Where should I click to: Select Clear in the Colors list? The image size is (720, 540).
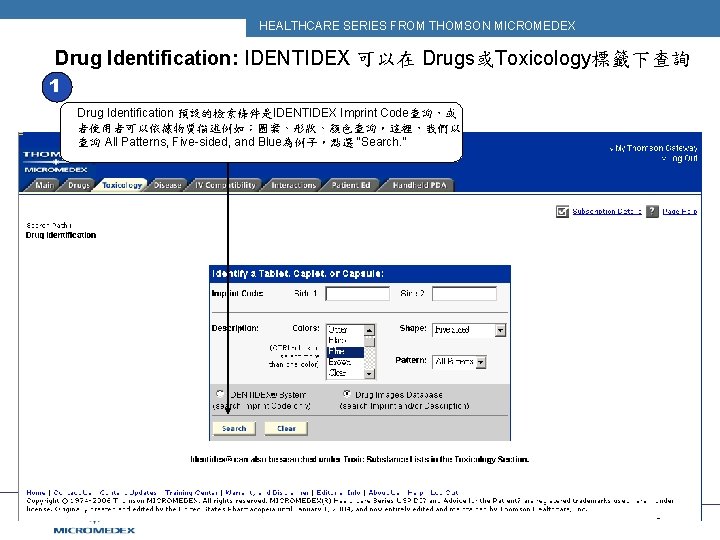coord(345,373)
